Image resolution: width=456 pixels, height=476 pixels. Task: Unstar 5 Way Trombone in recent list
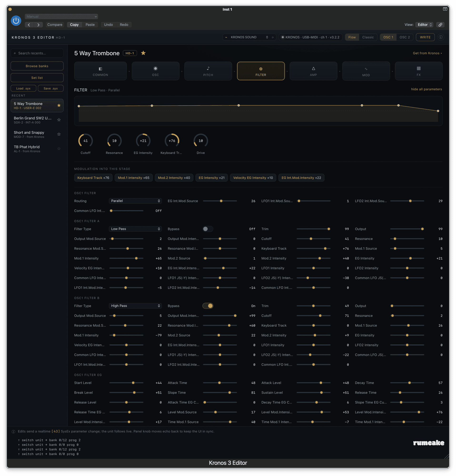(x=59, y=105)
